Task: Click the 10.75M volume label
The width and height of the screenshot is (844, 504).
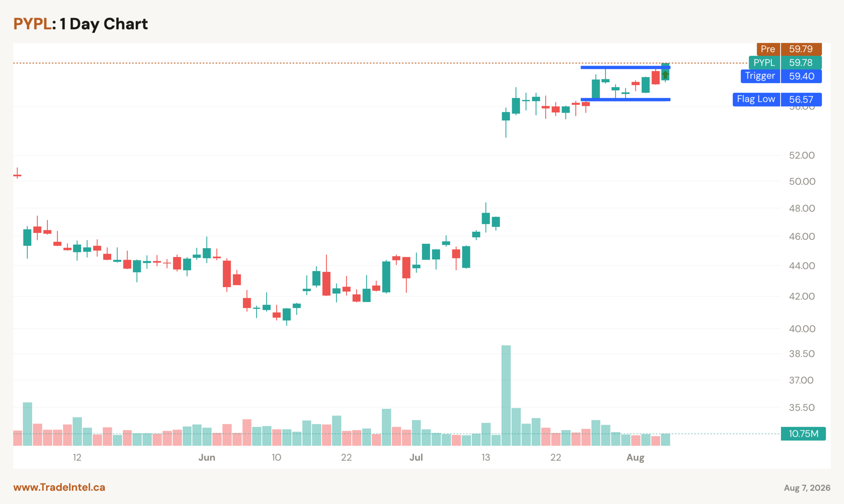Action: click(x=803, y=434)
